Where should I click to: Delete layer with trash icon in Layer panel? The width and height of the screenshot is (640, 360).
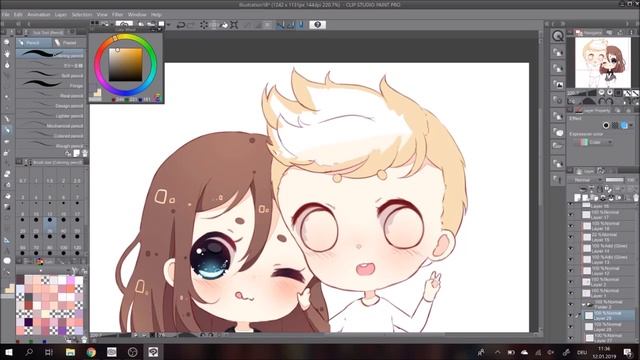coord(636,198)
